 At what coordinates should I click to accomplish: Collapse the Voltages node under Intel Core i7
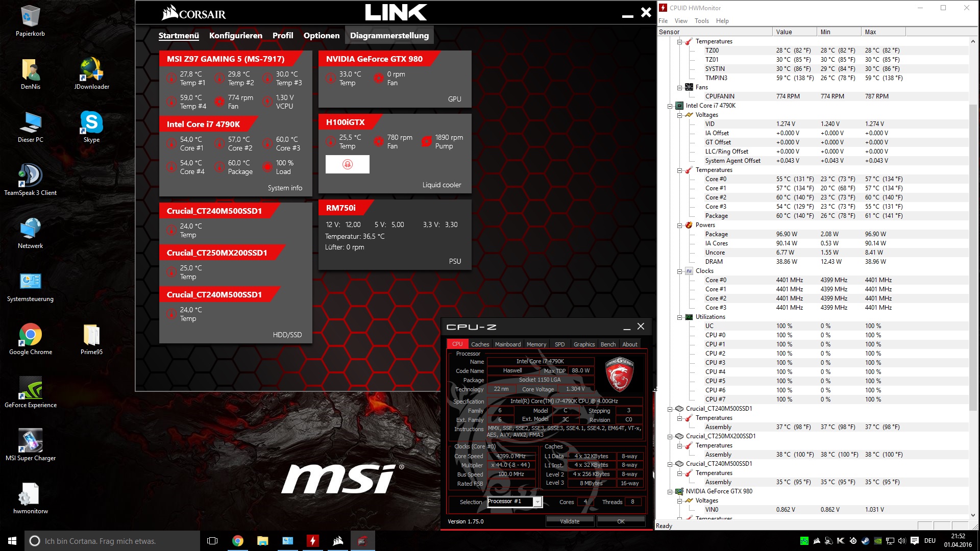[x=679, y=115]
